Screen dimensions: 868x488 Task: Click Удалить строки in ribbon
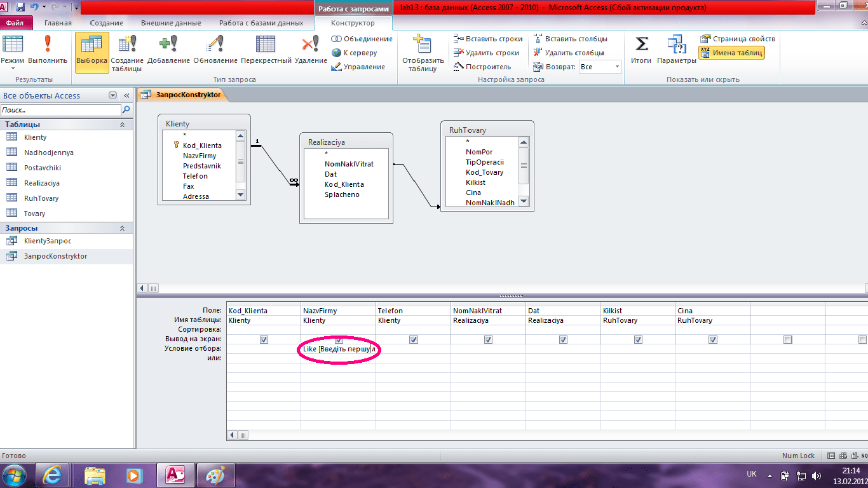click(487, 53)
